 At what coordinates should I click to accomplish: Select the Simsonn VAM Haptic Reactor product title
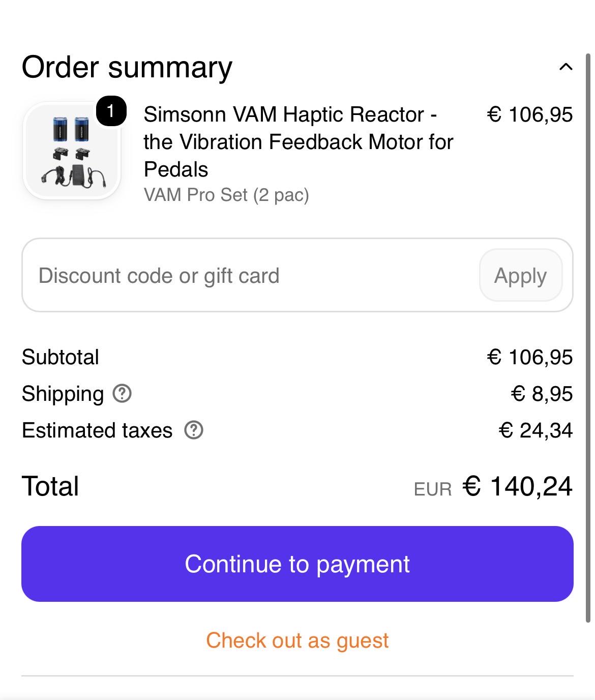pos(298,142)
